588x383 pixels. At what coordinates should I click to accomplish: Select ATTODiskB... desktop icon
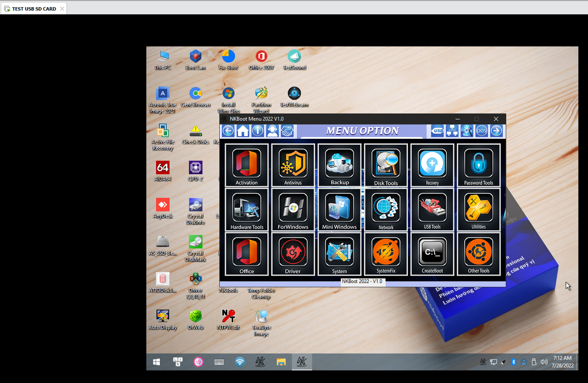point(163,282)
